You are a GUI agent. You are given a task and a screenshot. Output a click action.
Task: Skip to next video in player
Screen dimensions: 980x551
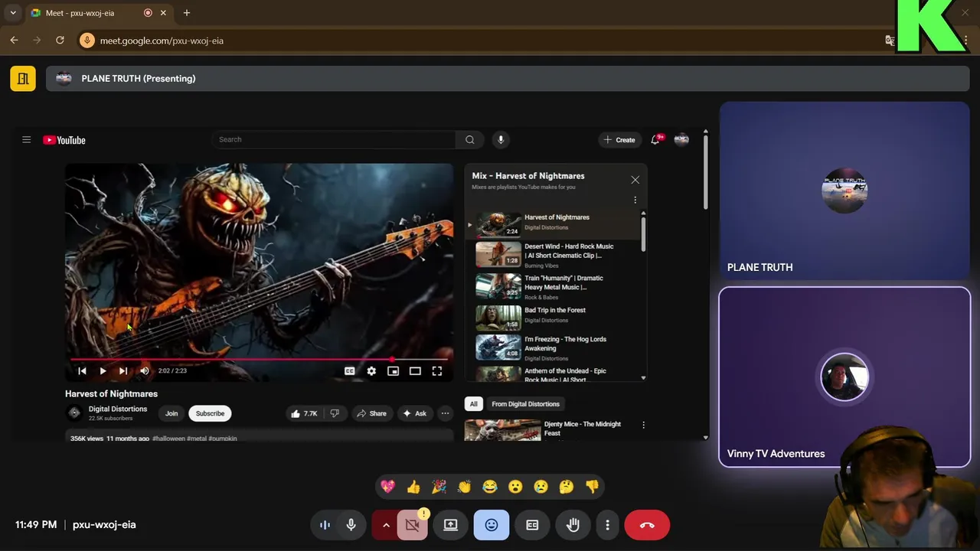123,371
